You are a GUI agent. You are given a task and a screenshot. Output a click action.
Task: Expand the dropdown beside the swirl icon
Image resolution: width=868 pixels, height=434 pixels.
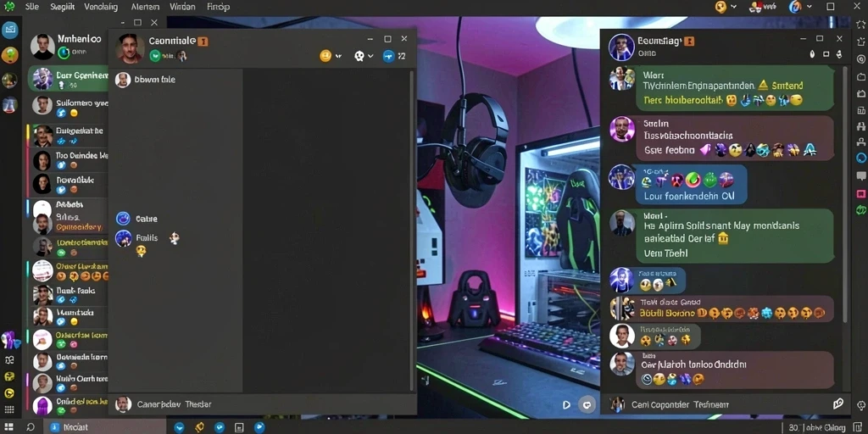(x=808, y=7)
